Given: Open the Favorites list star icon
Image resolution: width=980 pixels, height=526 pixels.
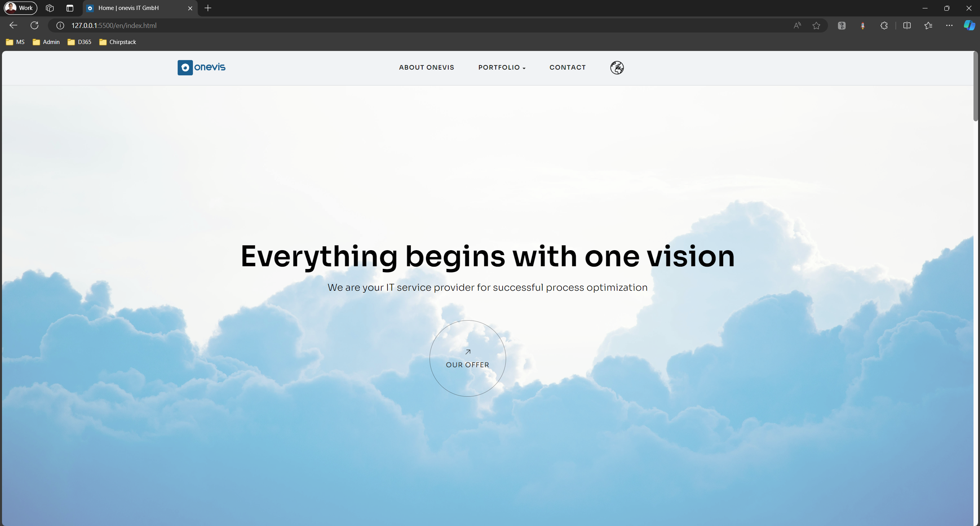Looking at the screenshot, I should point(928,26).
